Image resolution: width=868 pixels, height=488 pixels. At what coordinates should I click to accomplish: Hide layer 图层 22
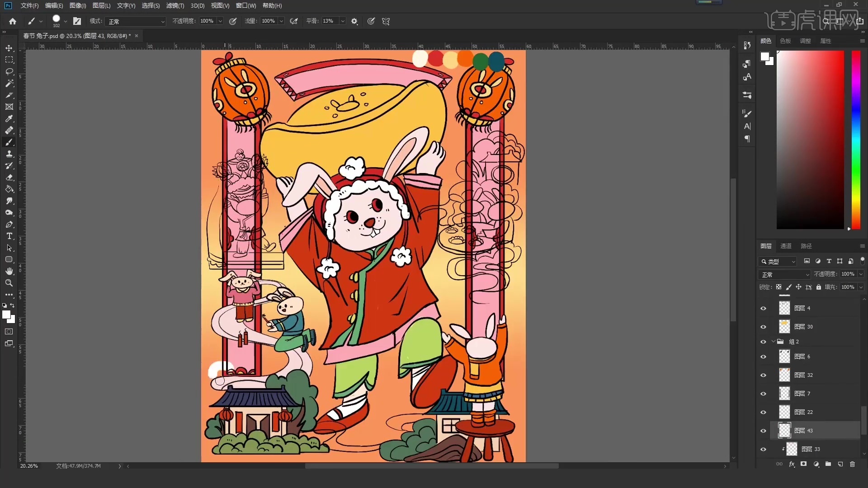point(764,412)
